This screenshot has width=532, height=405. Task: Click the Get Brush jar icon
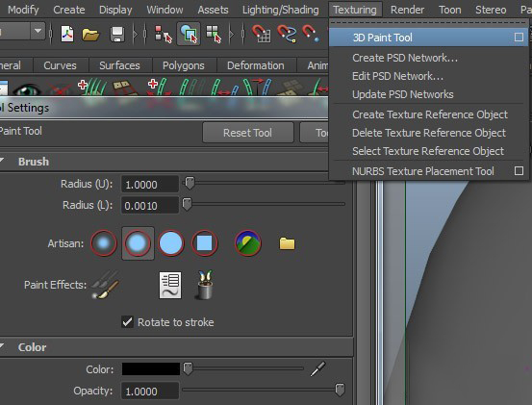pos(205,285)
